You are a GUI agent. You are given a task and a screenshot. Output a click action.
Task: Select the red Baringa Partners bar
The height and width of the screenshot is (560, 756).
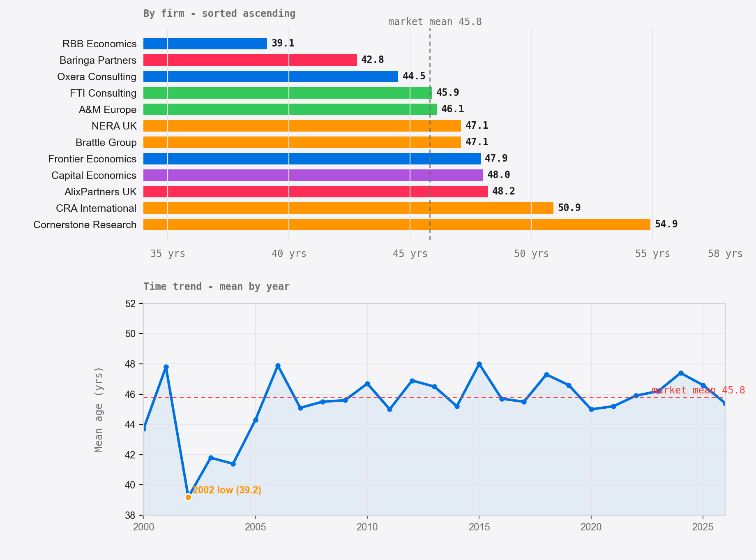coord(250,60)
